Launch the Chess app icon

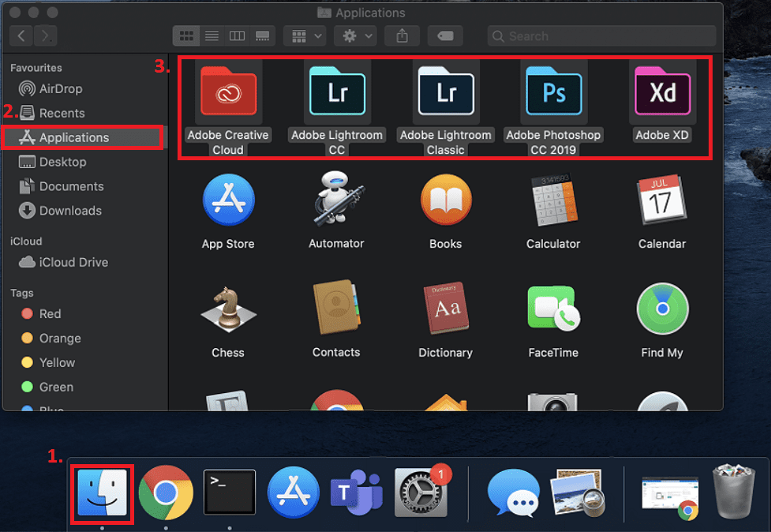228,310
